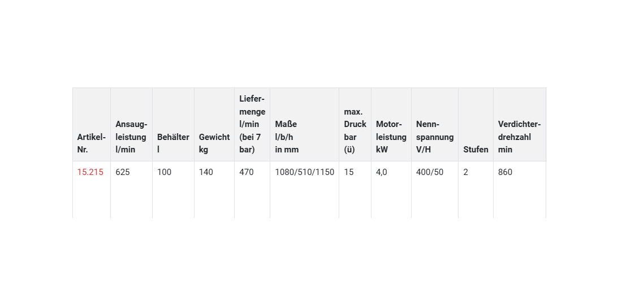Image resolution: width=644 pixels, height=302 pixels.
Task: Select the Verdichterdrehzahl min column header
Action: point(519,137)
